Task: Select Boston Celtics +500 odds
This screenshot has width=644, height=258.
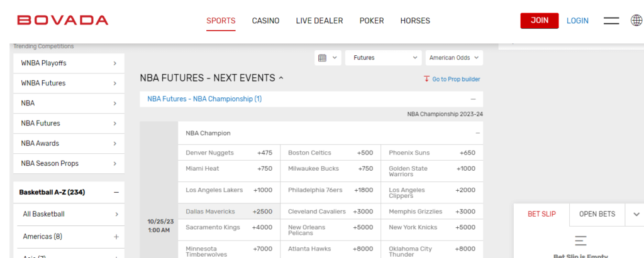Action: pos(365,153)
